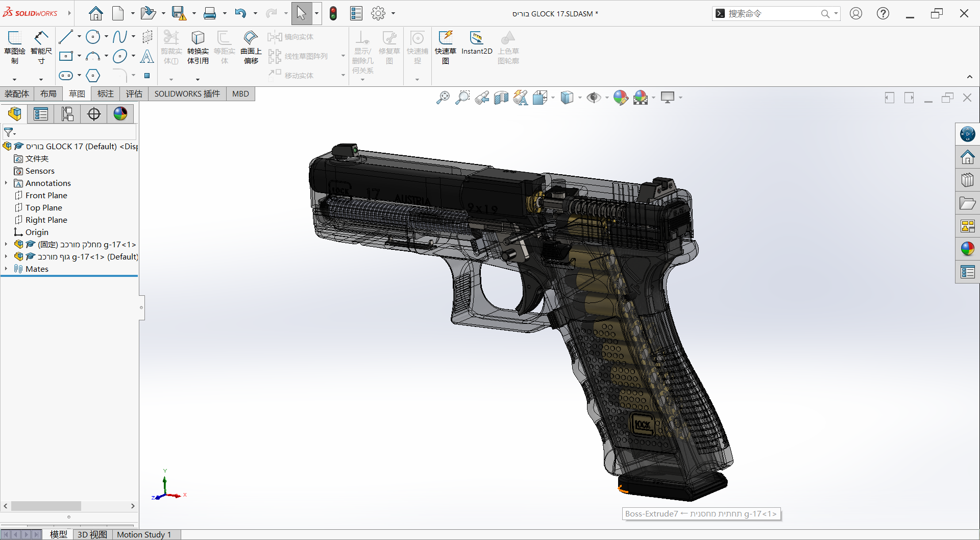Expand the g-17<1> (Default) component node
980x540 pixels.
pos(6,256)
